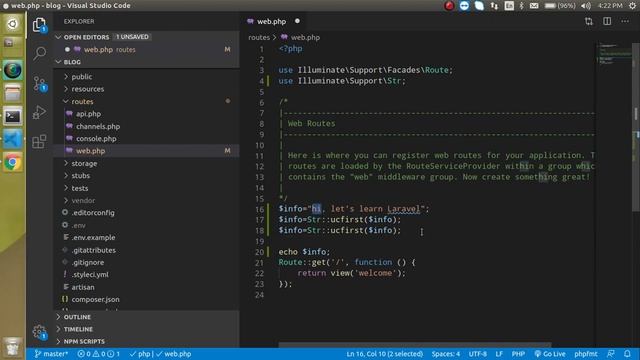640x360 pixels.
Task: Change file encoding UTF-8
Action: [478, 354]
